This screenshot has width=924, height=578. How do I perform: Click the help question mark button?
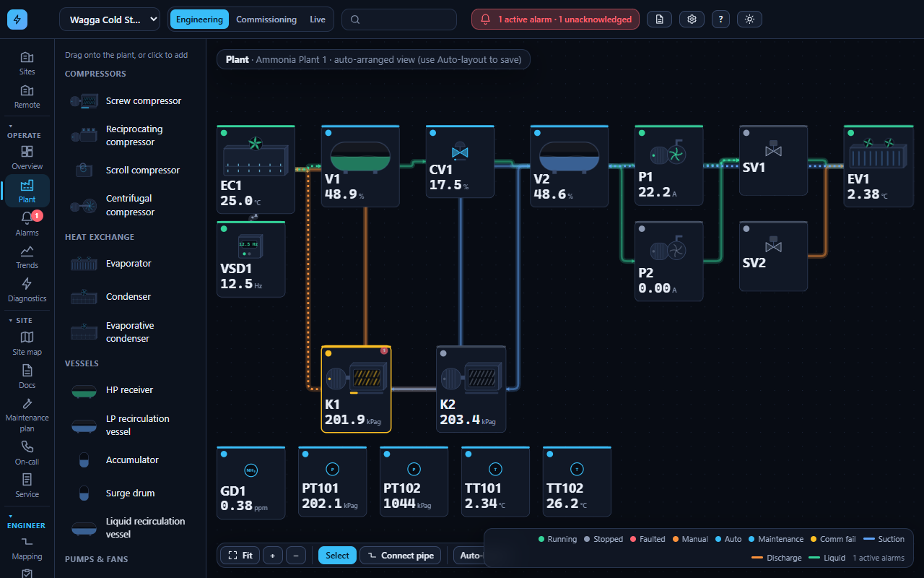tap(720, 20)
